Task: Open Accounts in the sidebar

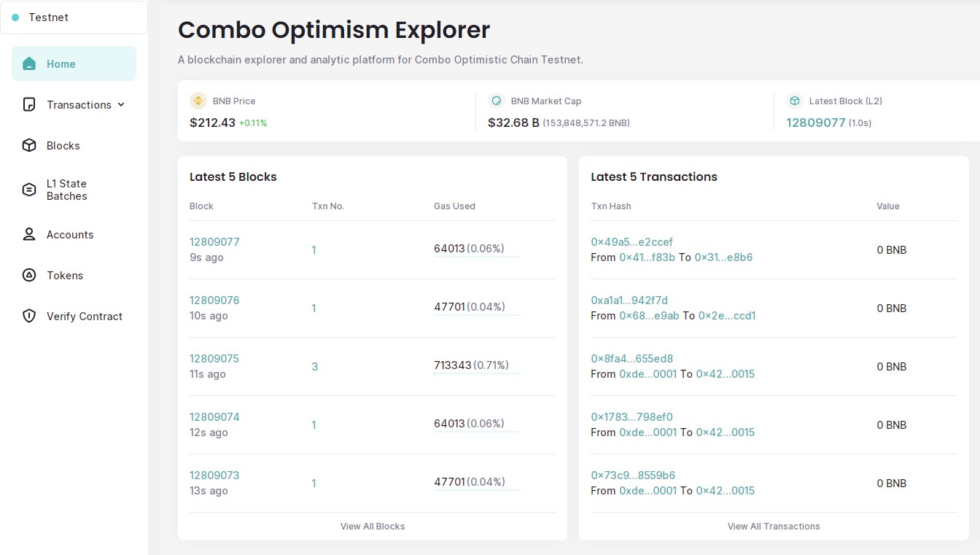Action: [70, 235]
